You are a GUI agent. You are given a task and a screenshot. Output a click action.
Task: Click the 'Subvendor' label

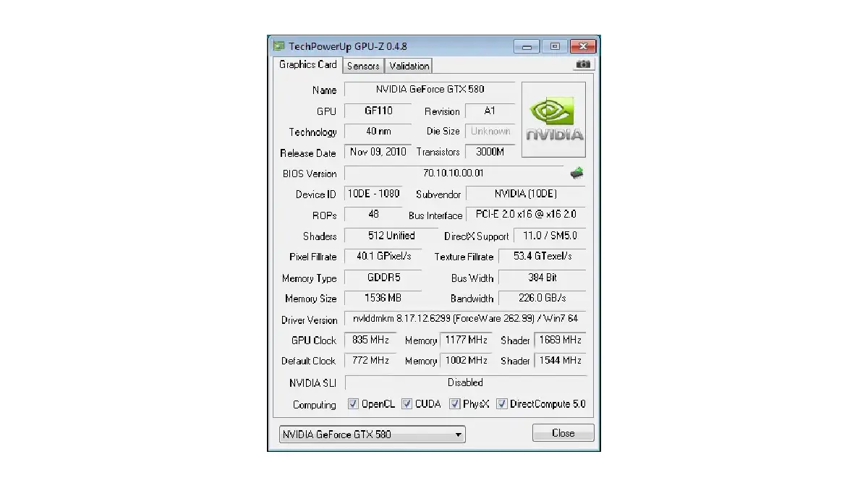438,194
